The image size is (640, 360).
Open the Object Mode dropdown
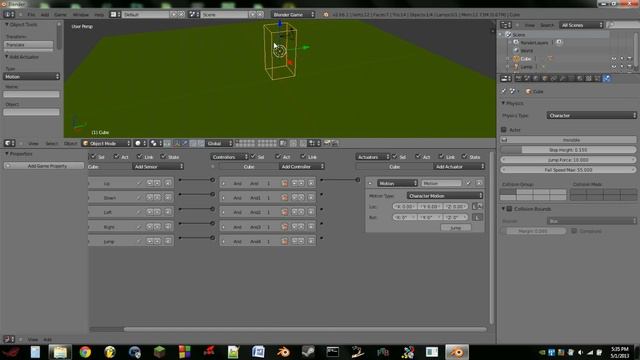pyautogui.click(x=106, y=143)
